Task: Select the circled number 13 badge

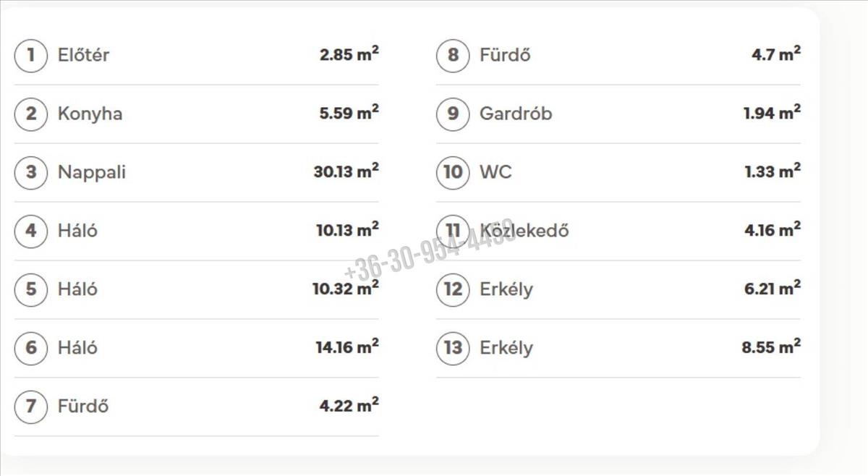Action: point(453,348)
